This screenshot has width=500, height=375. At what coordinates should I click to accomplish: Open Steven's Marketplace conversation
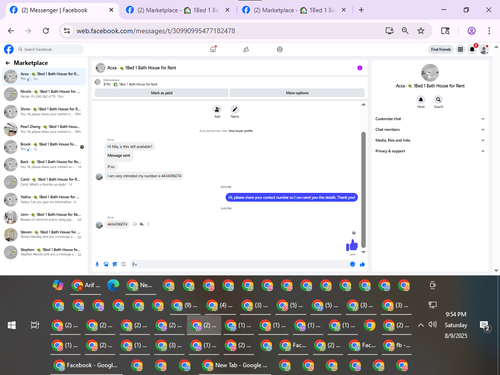44,235
